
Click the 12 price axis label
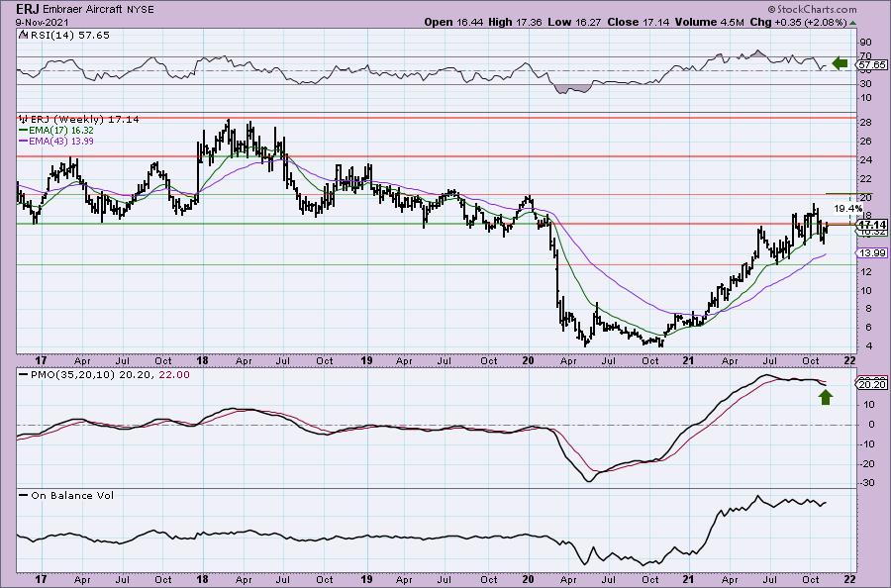866,272
